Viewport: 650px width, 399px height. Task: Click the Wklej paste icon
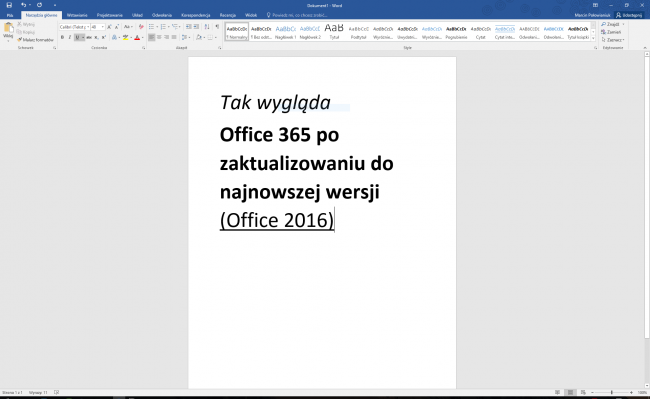click(8, 28)
